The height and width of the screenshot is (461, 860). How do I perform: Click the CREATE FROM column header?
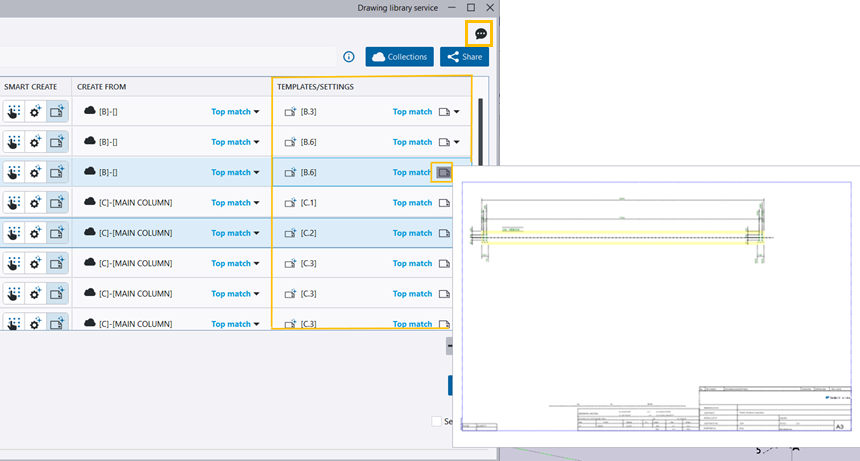click(101, 87)
